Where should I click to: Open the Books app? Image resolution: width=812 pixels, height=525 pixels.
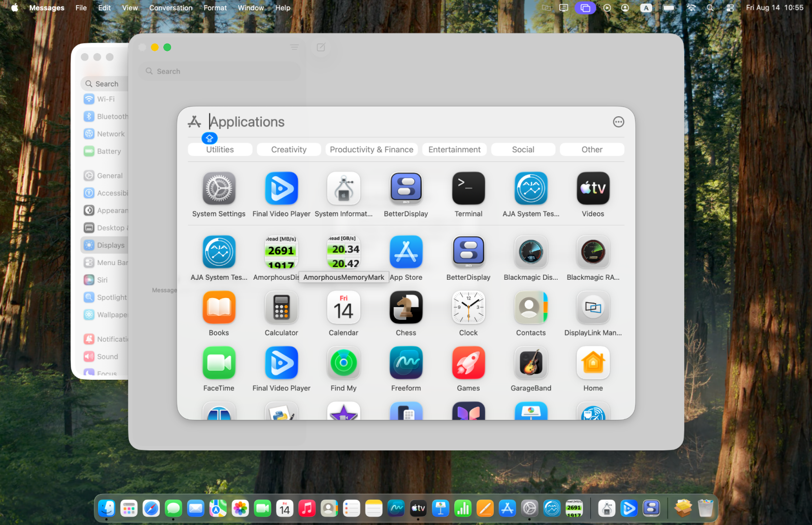pos(219,307)
